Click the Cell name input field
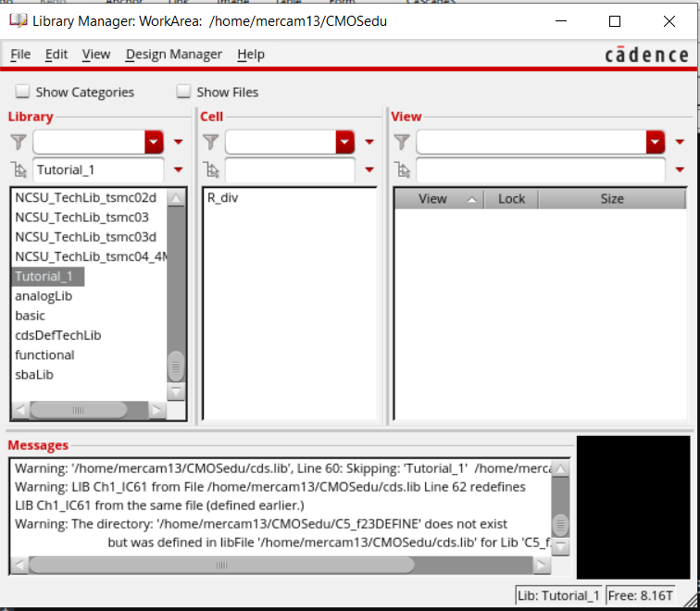This screenshot has height=611, width=700. 290,169
